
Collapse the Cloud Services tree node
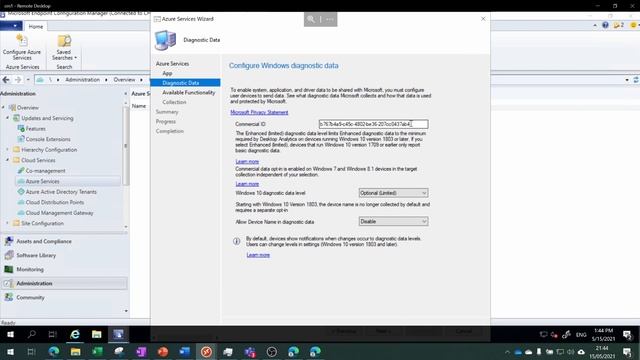(x=7, y=160)
